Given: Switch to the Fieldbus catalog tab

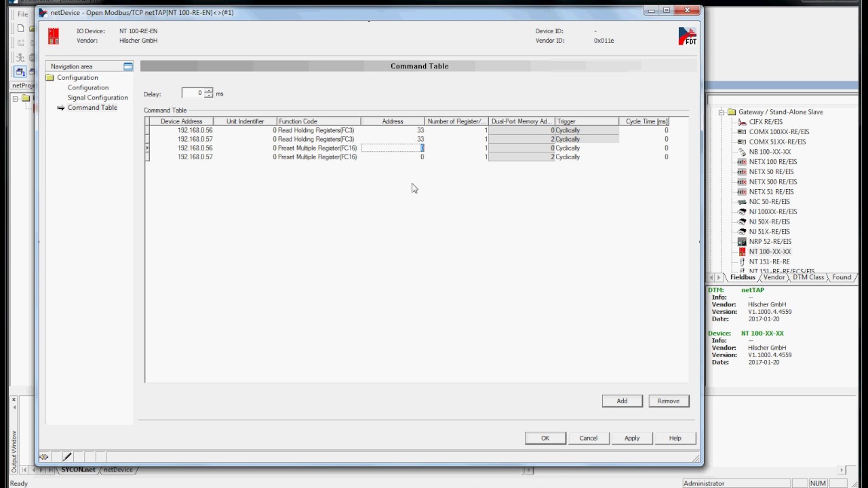Looking at the screenshot, I should click(742, 277).
